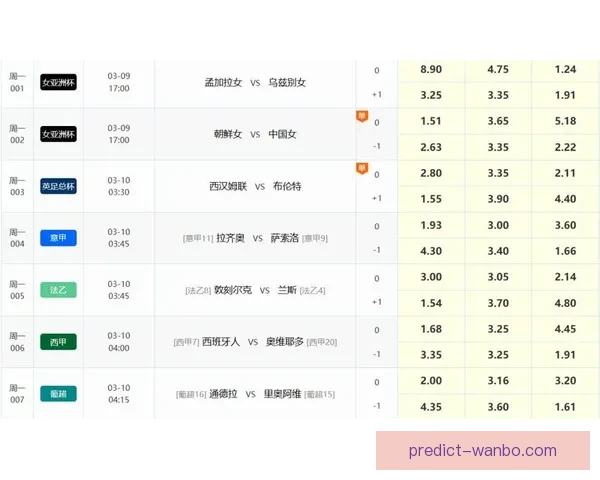Click the teal 葡超 league badge
This screenshot has width=600, height=480.
(58, 393)
